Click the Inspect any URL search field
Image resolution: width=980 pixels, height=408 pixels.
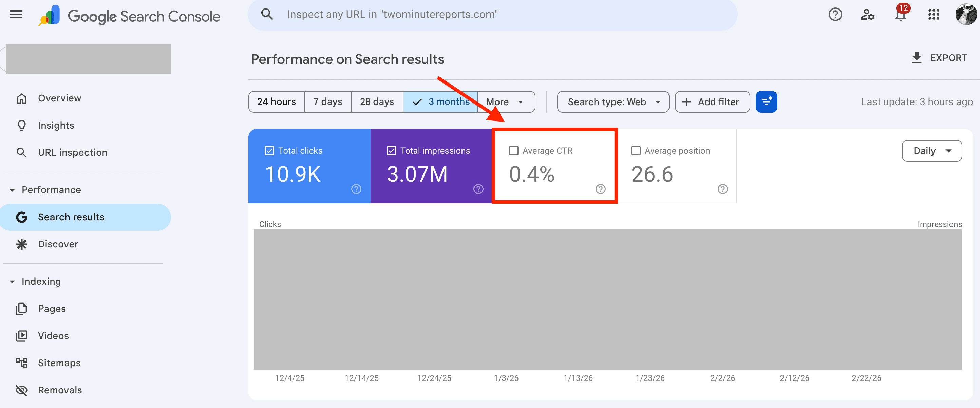click(x=494, y=15)
